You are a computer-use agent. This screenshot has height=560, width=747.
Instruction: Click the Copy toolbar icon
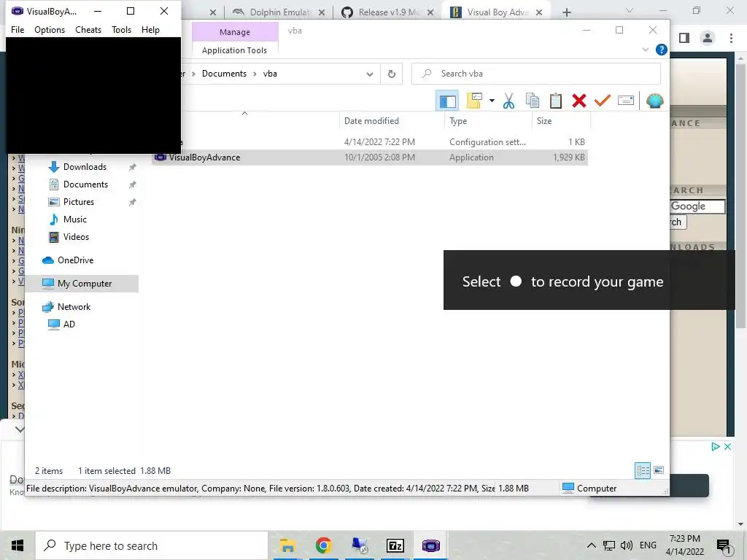coord(532,101)
